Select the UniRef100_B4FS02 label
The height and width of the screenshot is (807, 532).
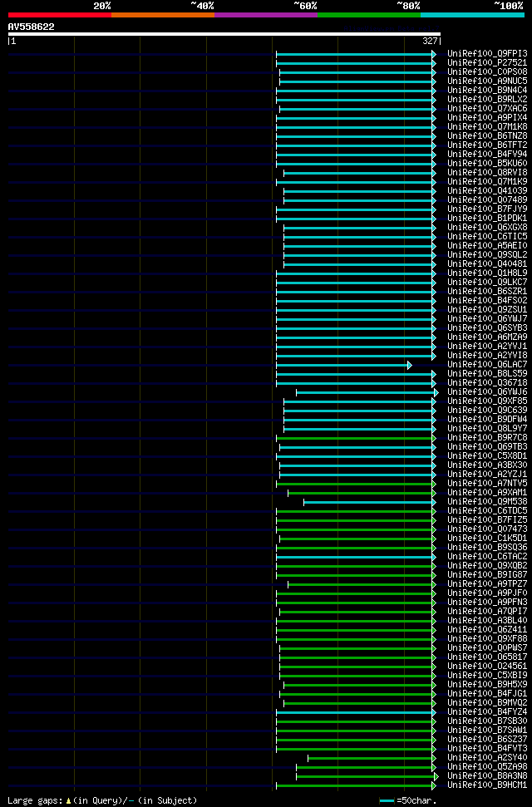point(487,301)
